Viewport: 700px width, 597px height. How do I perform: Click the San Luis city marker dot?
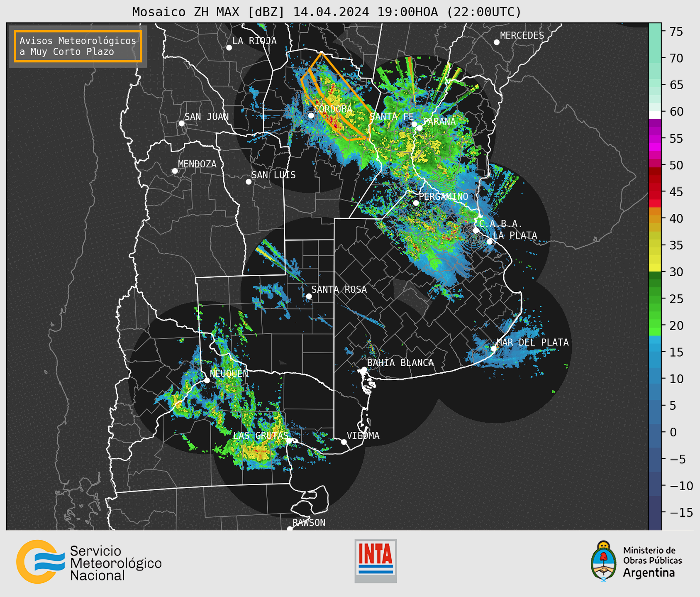click(x=249, y=182)
